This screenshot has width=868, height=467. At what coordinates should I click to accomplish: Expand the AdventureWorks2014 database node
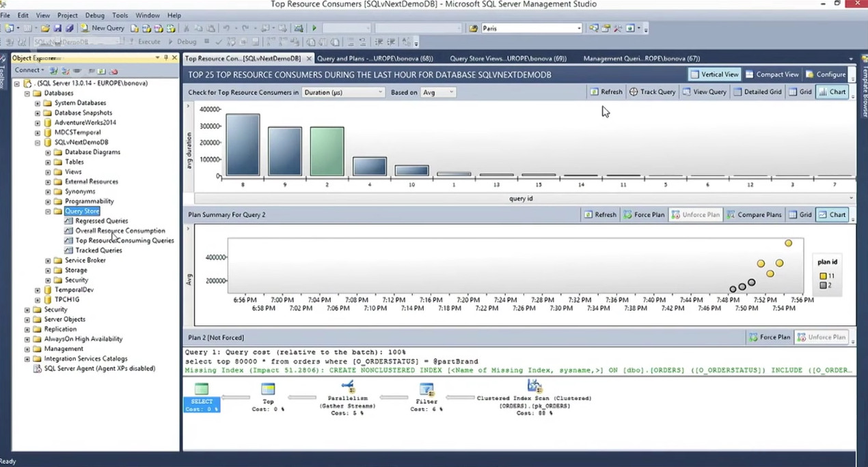click(38, 123)
